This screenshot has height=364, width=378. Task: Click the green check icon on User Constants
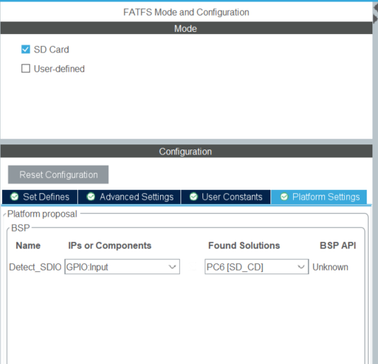[x=194, y=197]
